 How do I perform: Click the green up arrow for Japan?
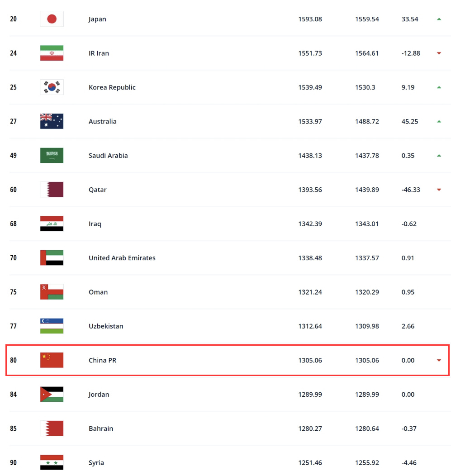(x=438, y=19)
